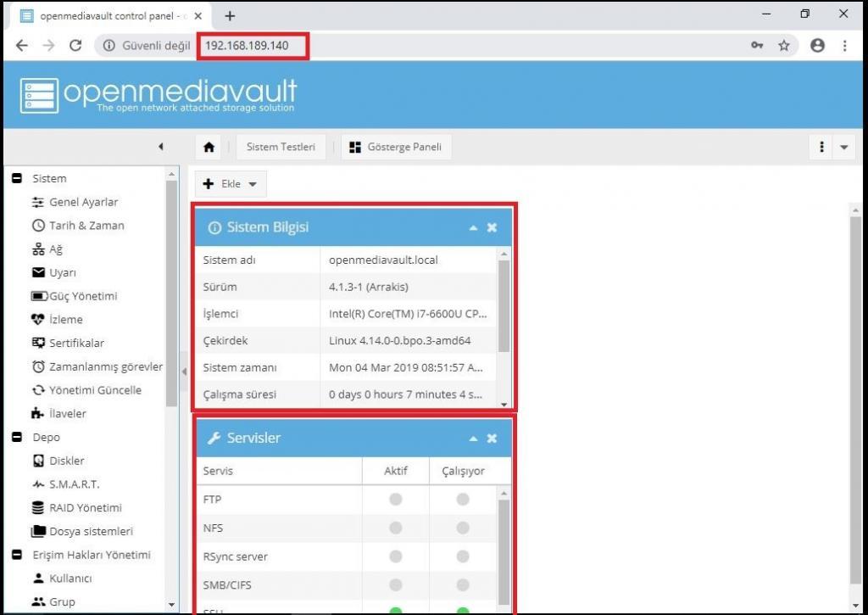Viewport: 868px width, 615px height.
Task: Sort by Aktif column header
Action: (395, 471)
